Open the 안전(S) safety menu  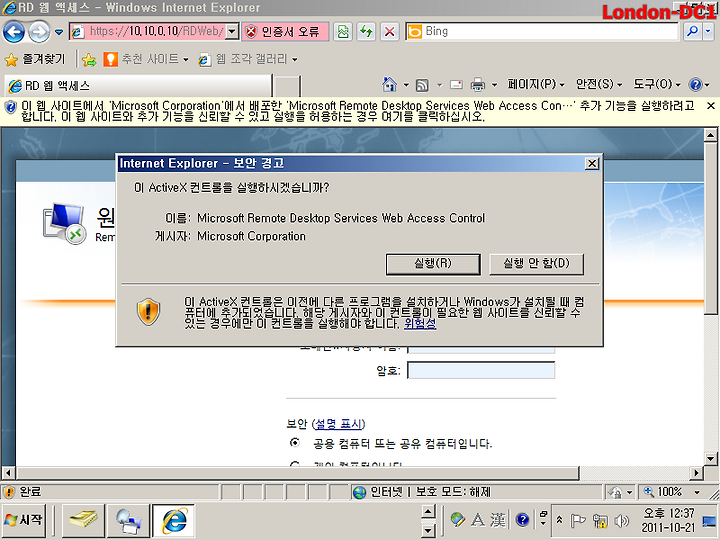pos(599,84)
